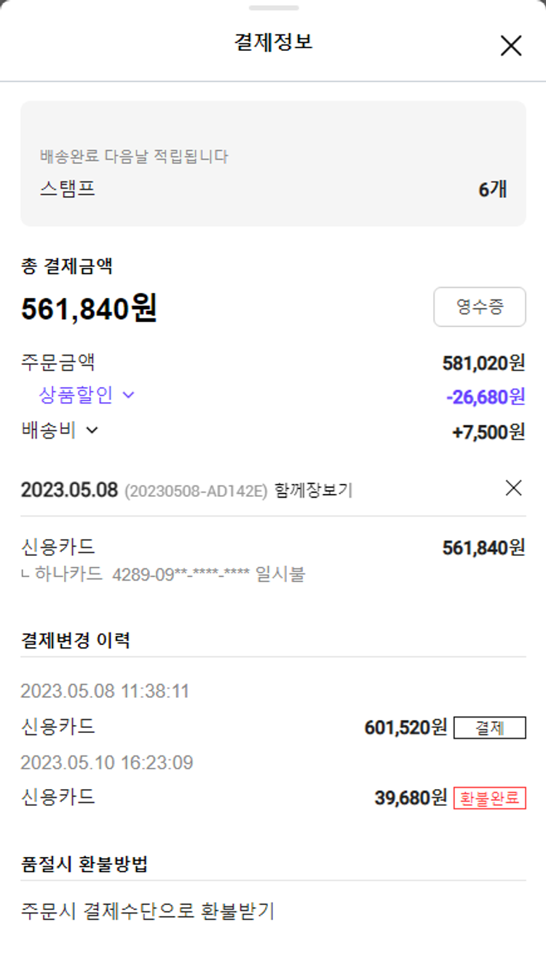546x980 pixels.
Task: Select order number 20230508-AD142E
Action: (197, 491)
